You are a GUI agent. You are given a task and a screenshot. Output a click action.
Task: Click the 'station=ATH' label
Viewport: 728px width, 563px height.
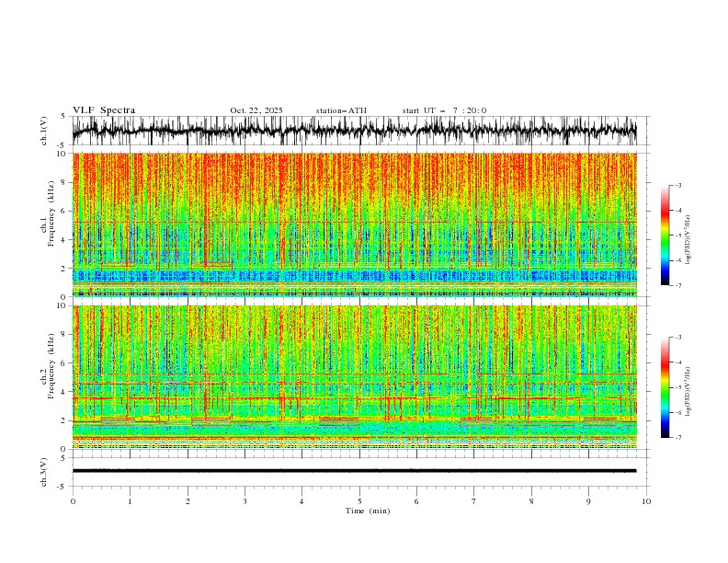point(341,110)
